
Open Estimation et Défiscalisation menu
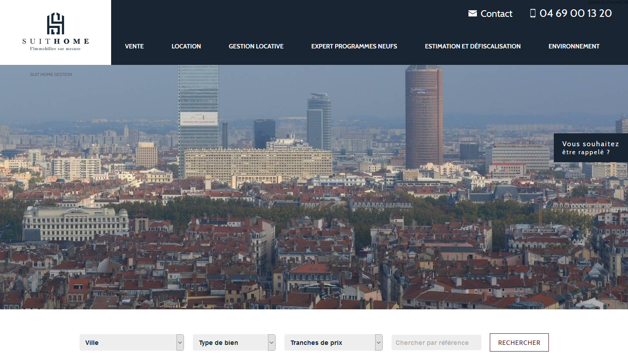point(473,46)
